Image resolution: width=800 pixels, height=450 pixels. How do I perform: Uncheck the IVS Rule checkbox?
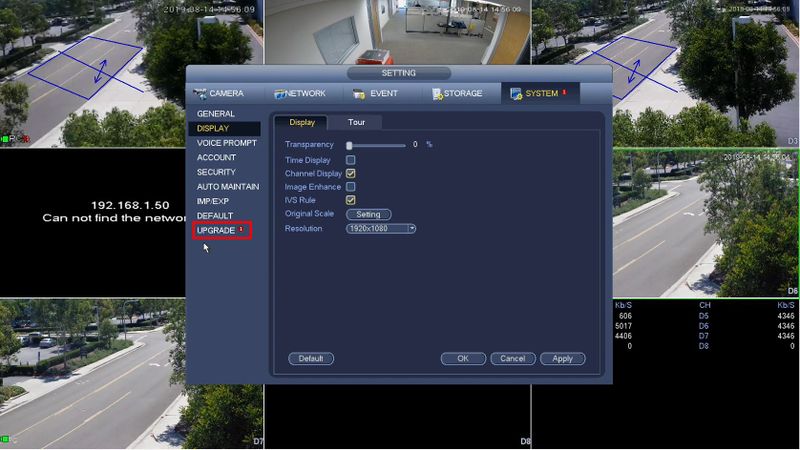coord(351,200)
